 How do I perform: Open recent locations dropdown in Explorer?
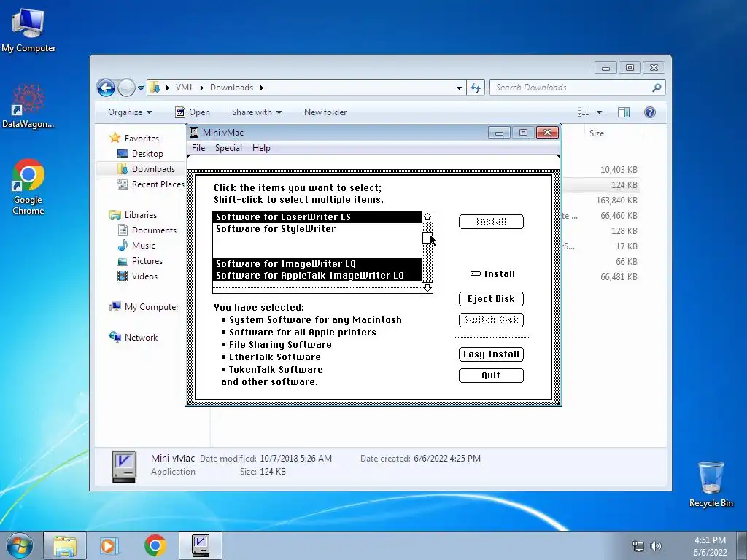click(x=141, y=88)
